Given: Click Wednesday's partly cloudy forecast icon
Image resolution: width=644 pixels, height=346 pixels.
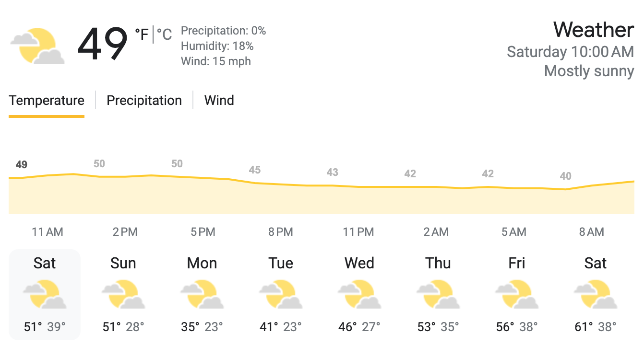Looking at the screenshot, I should (359, 295).
